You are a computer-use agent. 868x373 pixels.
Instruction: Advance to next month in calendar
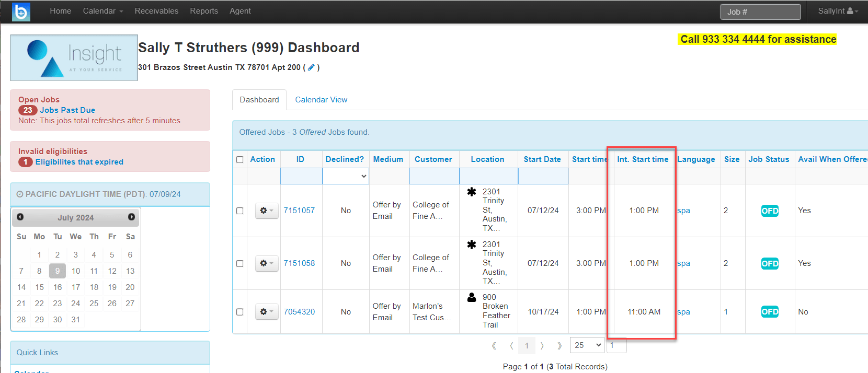pos(131,217)
